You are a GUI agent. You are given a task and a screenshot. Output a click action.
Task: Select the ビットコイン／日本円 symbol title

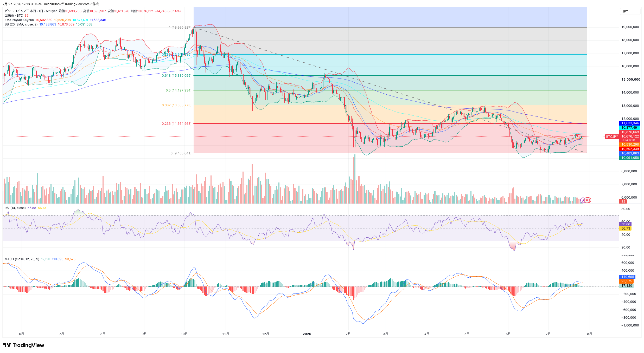(x=20, y=11)
